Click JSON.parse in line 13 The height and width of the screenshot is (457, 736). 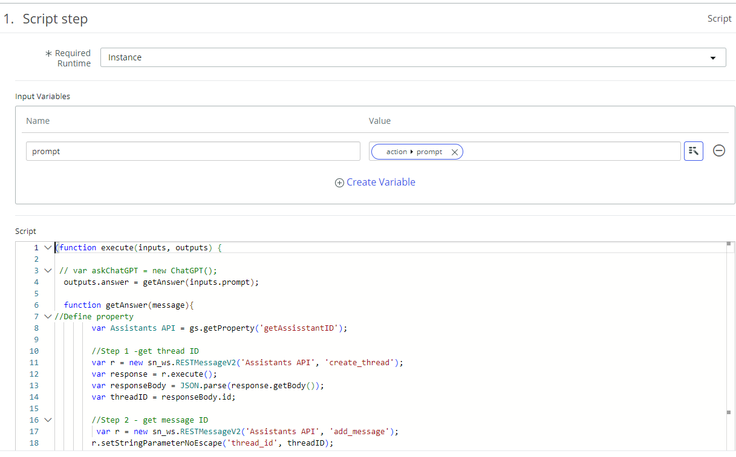pos(202,386)
